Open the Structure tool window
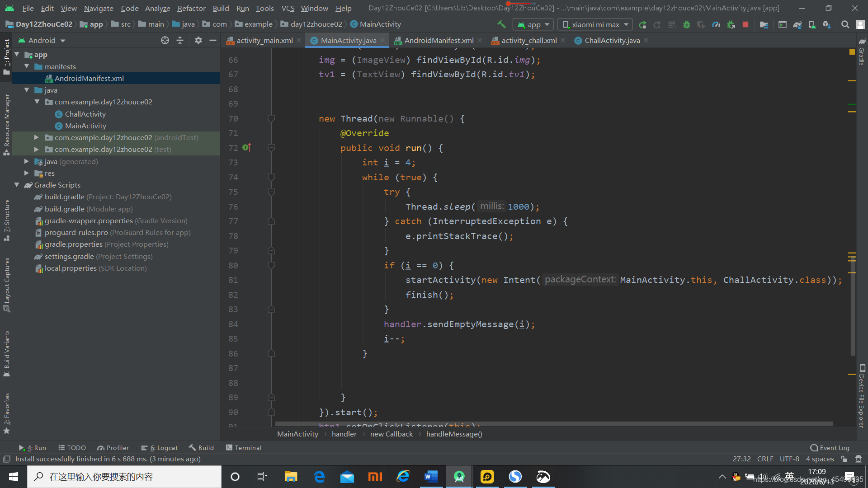Screen dimensions: 868x488 (6, 220)
